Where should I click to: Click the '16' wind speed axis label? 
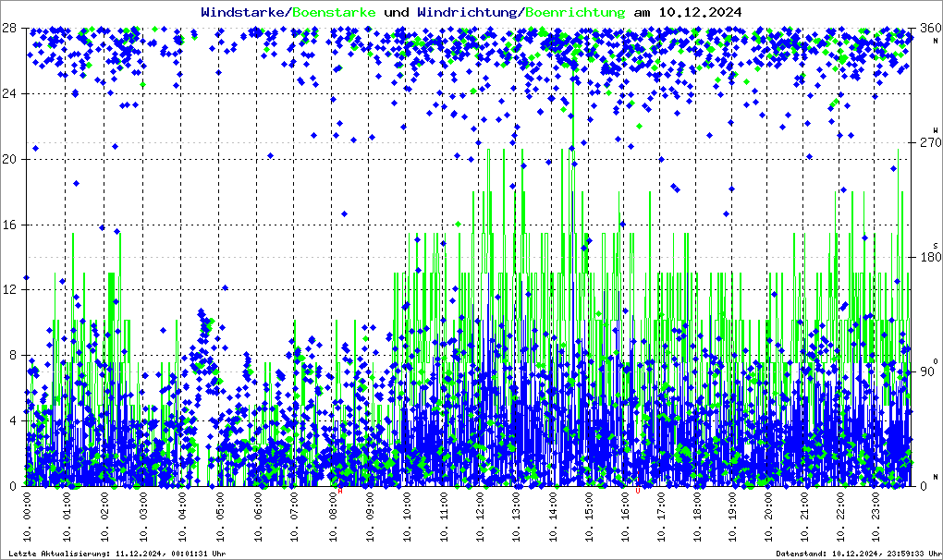[8, 225]
